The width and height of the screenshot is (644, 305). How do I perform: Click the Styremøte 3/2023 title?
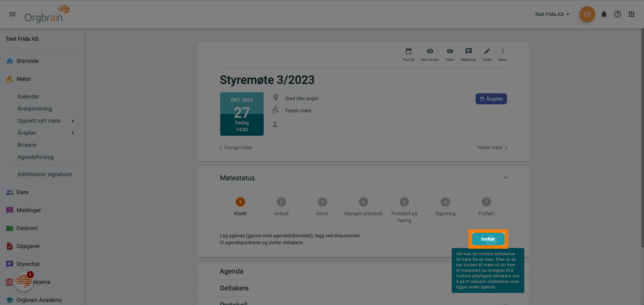pos(267,80)
